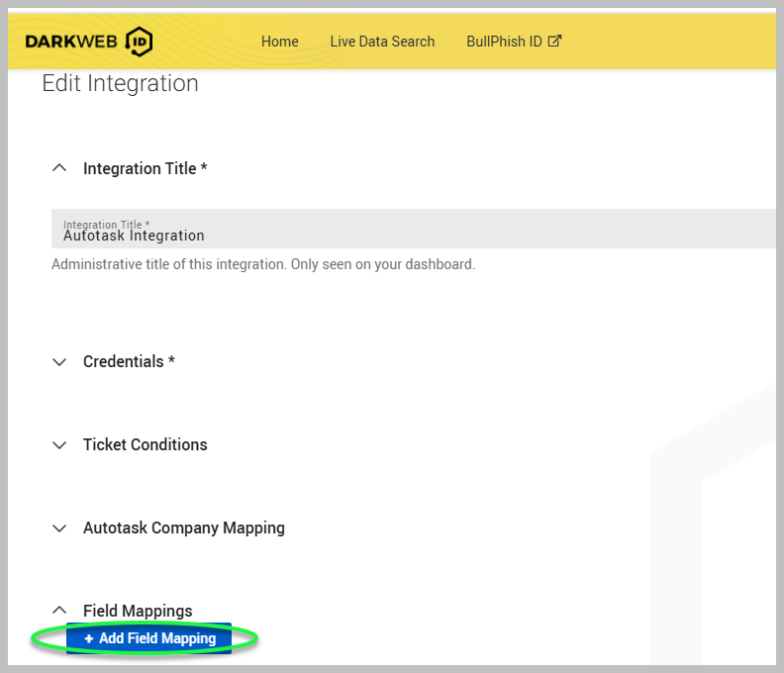This screenshot has width=784, height=673.
Task: Open Live Data Search
Action: [x=382, y=42]
